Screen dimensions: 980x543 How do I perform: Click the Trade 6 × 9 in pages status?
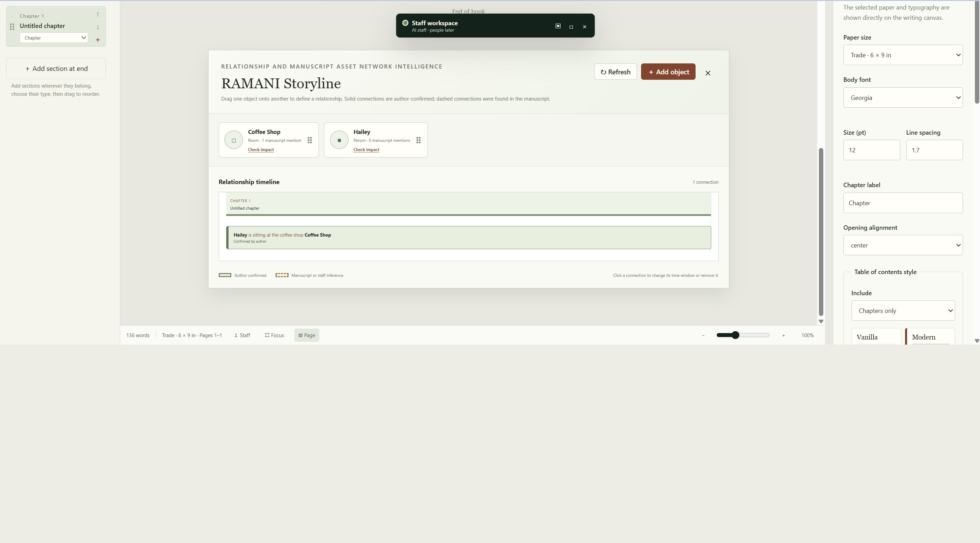point(192,335)
